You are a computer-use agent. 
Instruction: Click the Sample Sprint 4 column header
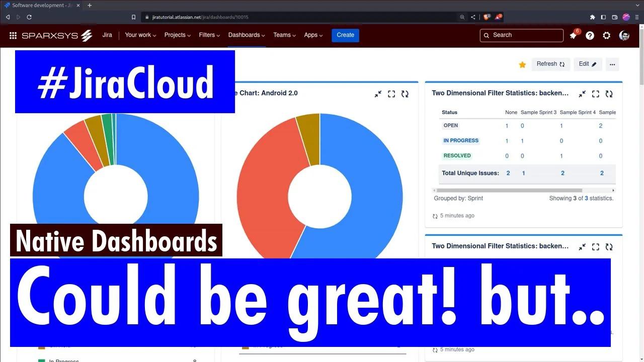(578, 112)
